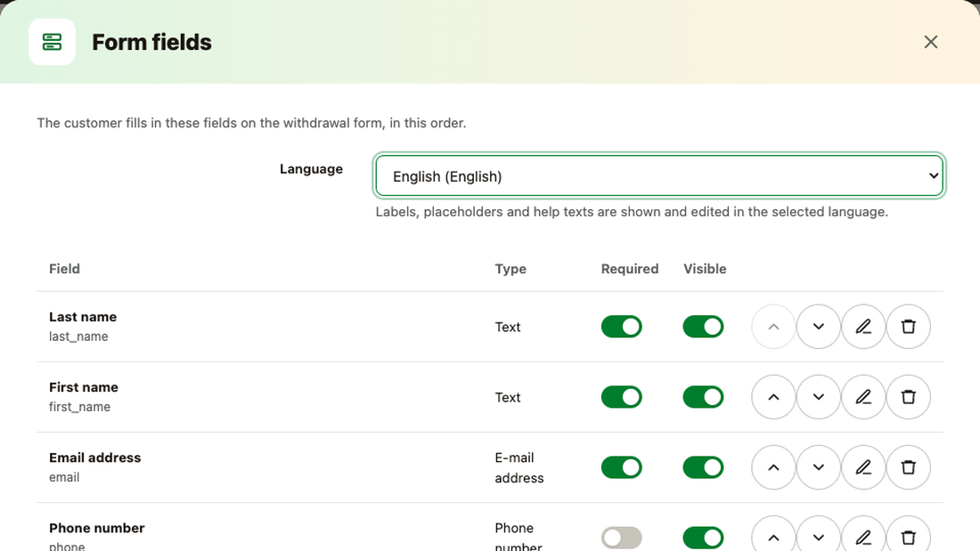The image size is (980, 551).
Task: Click the 'Type' column header
Action: click(510, 269)
